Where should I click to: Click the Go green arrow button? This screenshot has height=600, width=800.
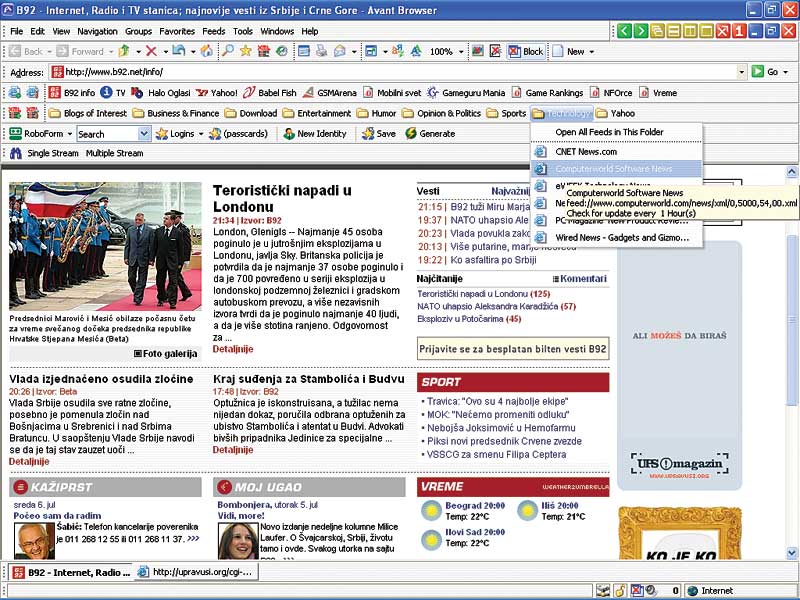[x=758, y=71]
